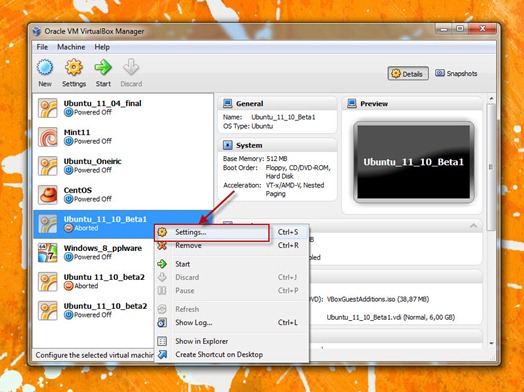Click the Aborted status icon of Ubuntu_11_10_Beta1
The image size is (524, 392).
(x=69, y=228)
